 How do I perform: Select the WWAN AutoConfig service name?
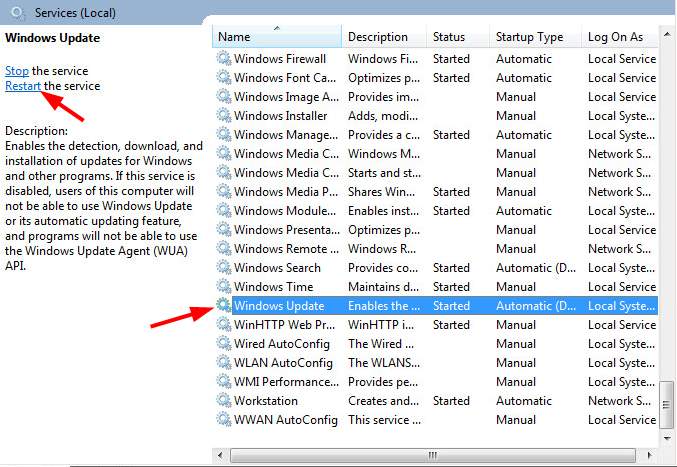(285, 420)
